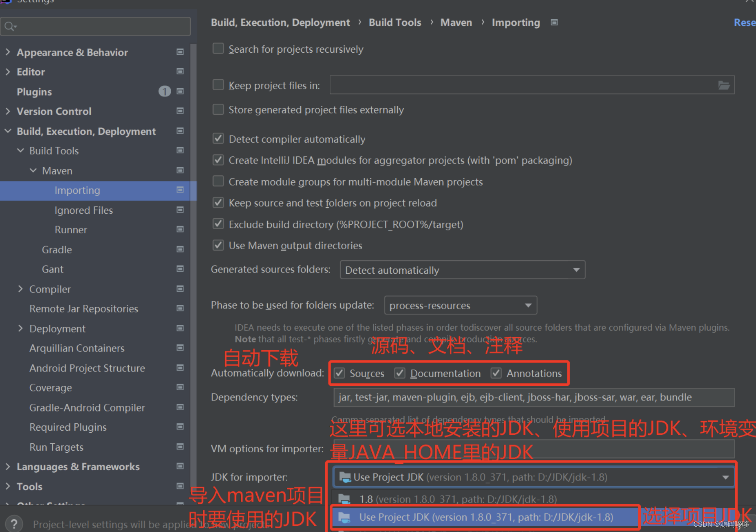Enable Store generated project files externally
The image size is (756, 532).
click(x=218, y=110)
